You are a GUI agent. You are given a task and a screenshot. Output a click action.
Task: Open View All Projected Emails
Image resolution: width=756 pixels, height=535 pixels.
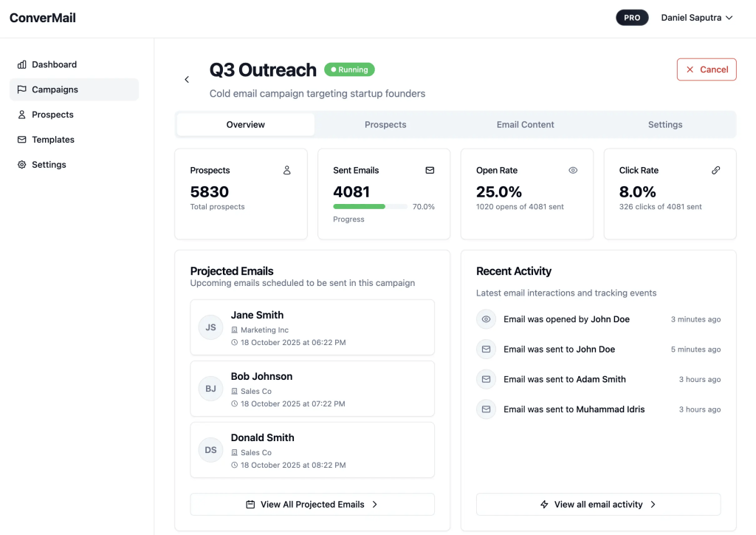(x=312, y=504)
